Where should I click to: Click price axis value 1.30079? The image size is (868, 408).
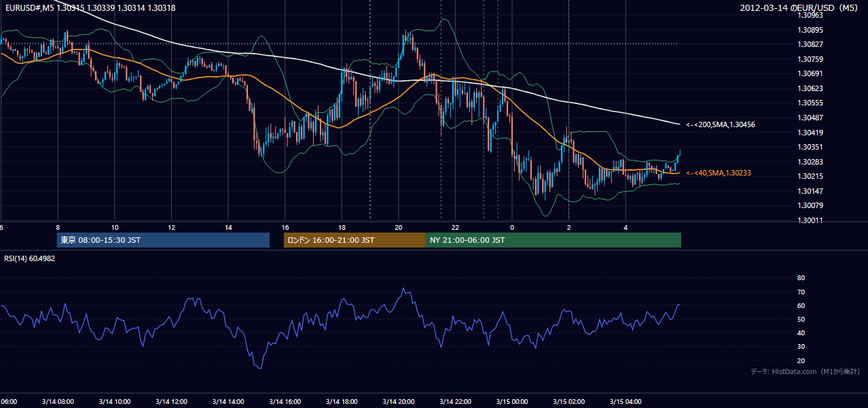pyautogui.click(x=810, y=205)
